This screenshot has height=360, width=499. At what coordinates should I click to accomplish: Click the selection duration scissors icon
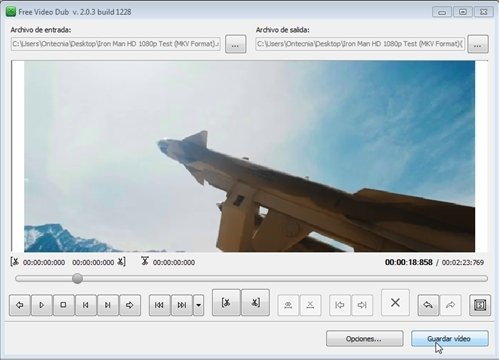(145, 261)
